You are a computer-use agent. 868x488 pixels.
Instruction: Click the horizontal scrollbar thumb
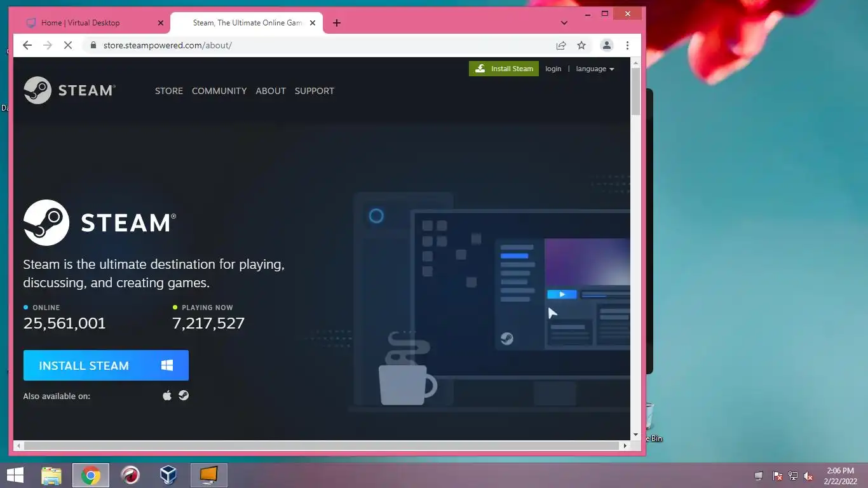coord(321,446)
